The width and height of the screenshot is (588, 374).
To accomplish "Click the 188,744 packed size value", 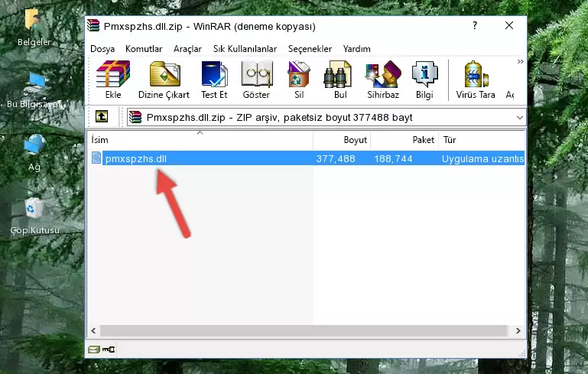I will click(x=393, y=158).
